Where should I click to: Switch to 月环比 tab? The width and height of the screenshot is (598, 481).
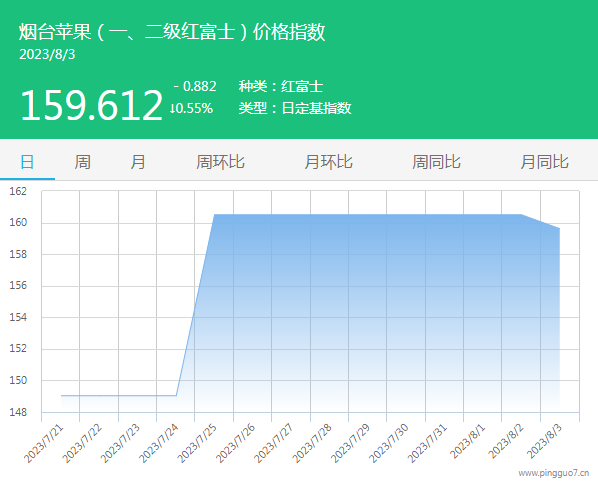[328, 162]
